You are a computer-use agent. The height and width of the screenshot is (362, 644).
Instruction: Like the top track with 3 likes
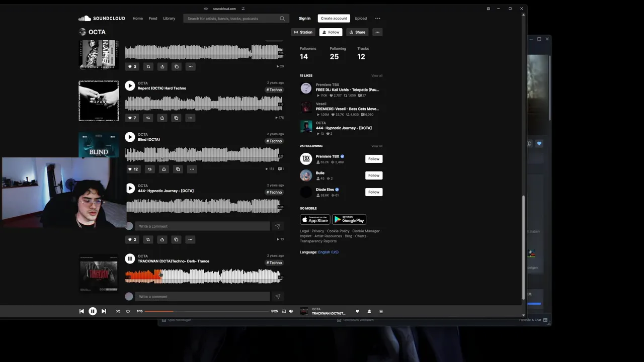[x=132, y=66]
